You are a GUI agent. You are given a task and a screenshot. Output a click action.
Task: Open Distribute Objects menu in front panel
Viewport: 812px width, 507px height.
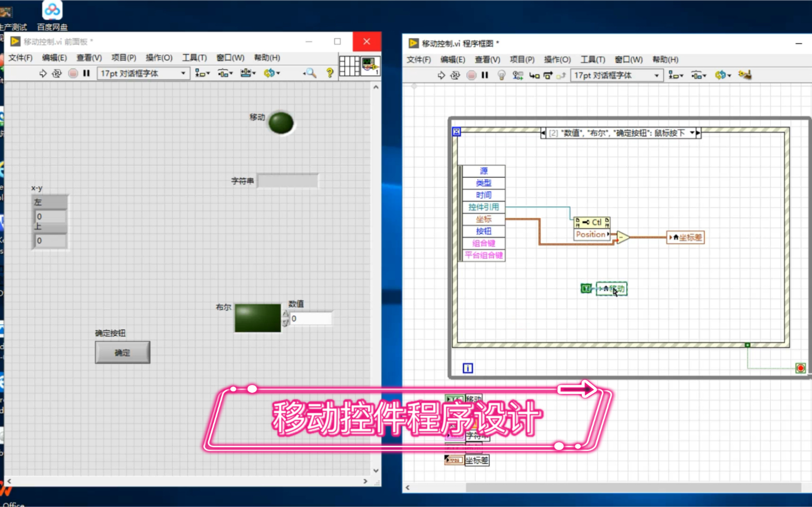click(x=225, y=74)
